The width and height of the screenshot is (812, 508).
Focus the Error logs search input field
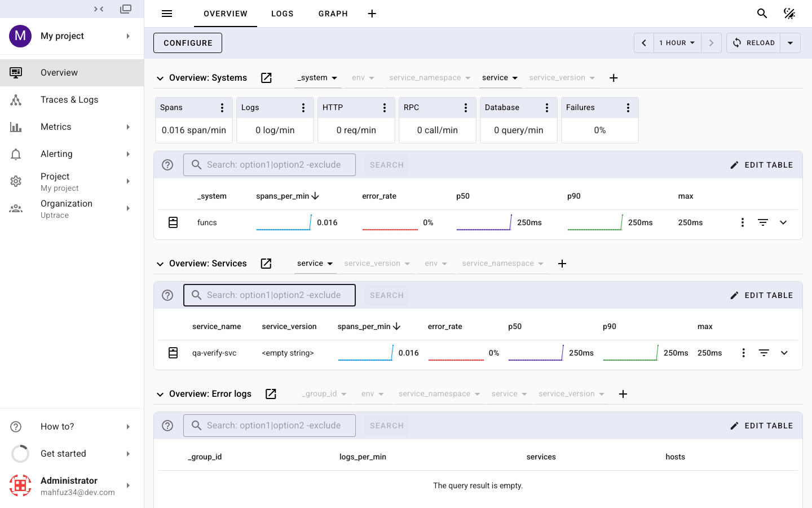270,426
